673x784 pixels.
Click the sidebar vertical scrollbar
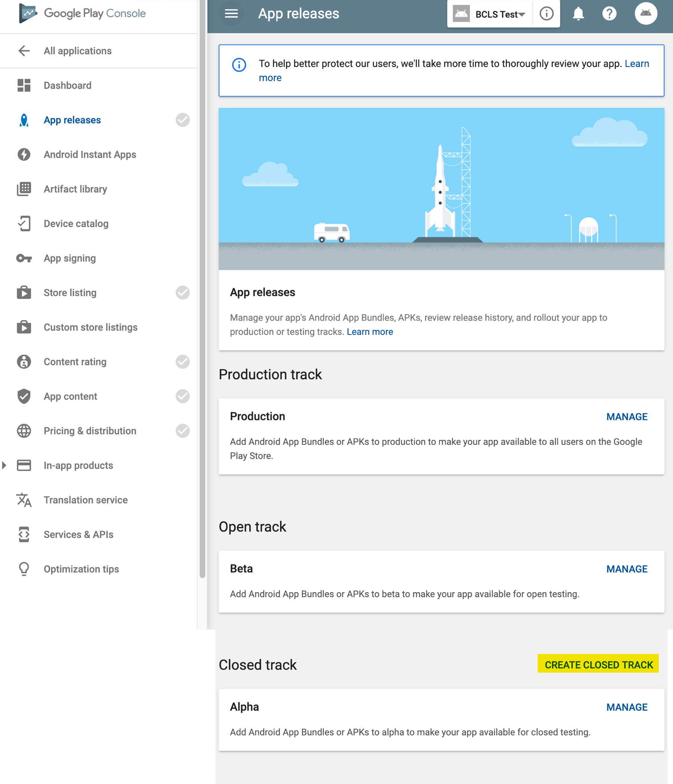tap(203, 289)
